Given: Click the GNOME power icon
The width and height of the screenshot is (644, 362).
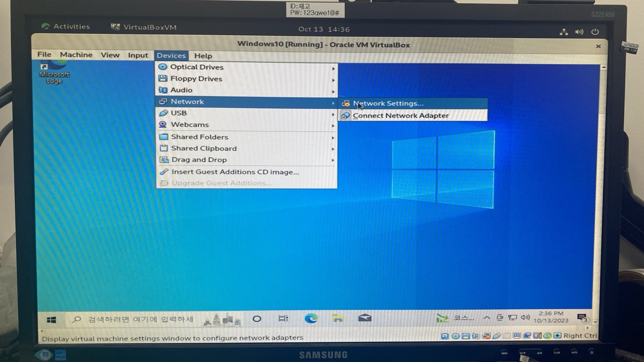Looking at the screenshot, I should click(x=595, y=32).
